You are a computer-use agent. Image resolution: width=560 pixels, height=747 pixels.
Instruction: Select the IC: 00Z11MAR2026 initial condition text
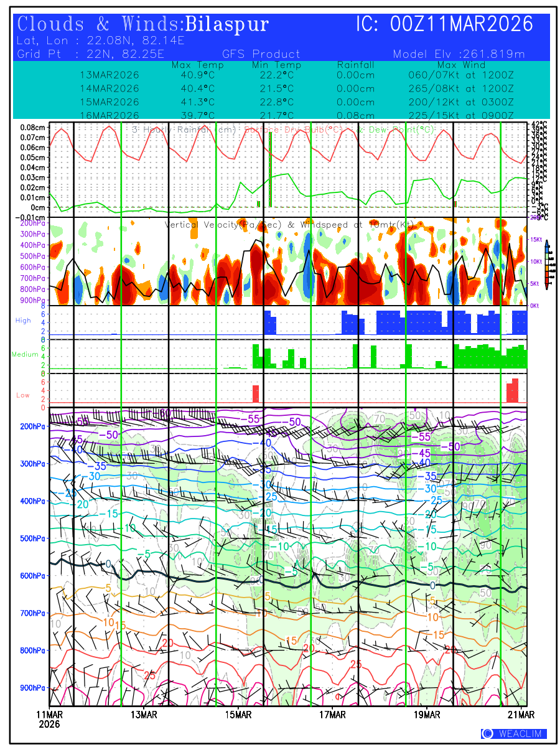[x=444, y=25]
